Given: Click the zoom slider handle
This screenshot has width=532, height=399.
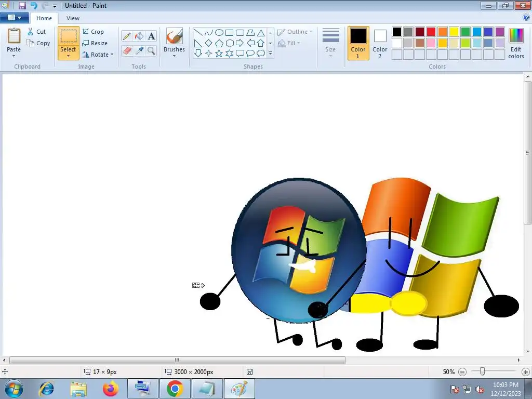Looking at the screenshot, I should click(482, 371).
